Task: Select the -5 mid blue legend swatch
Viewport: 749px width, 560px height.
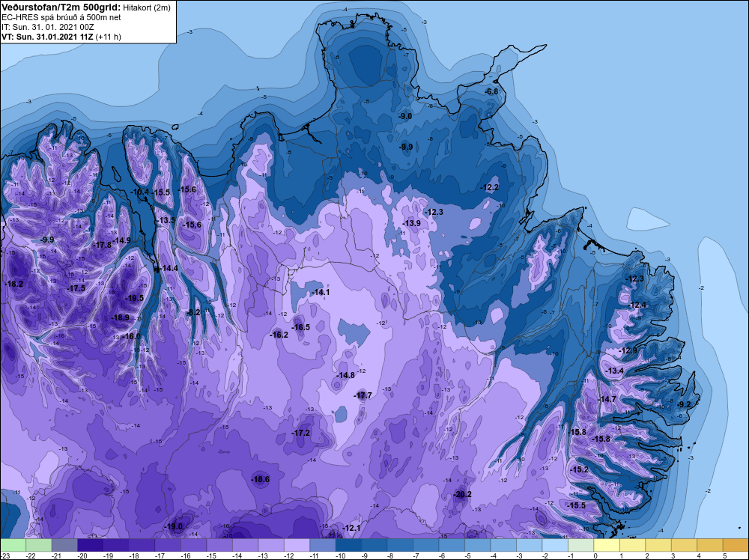Action: (478, 545)
